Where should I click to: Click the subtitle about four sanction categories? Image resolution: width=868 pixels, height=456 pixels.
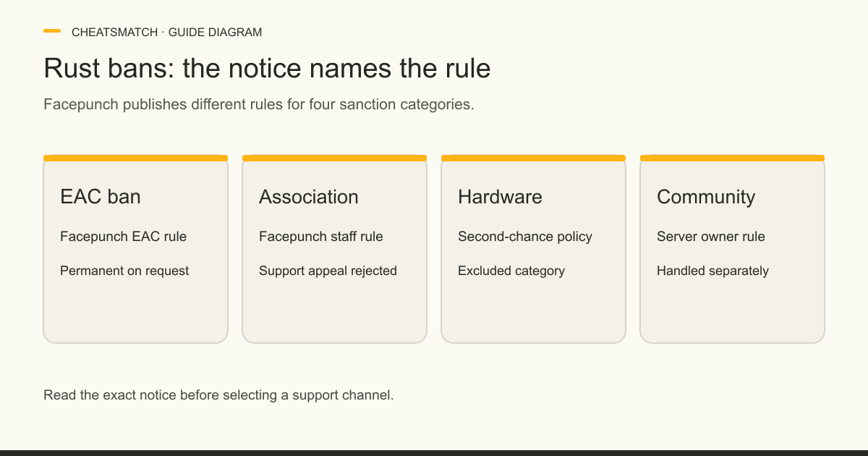(258, 104)
